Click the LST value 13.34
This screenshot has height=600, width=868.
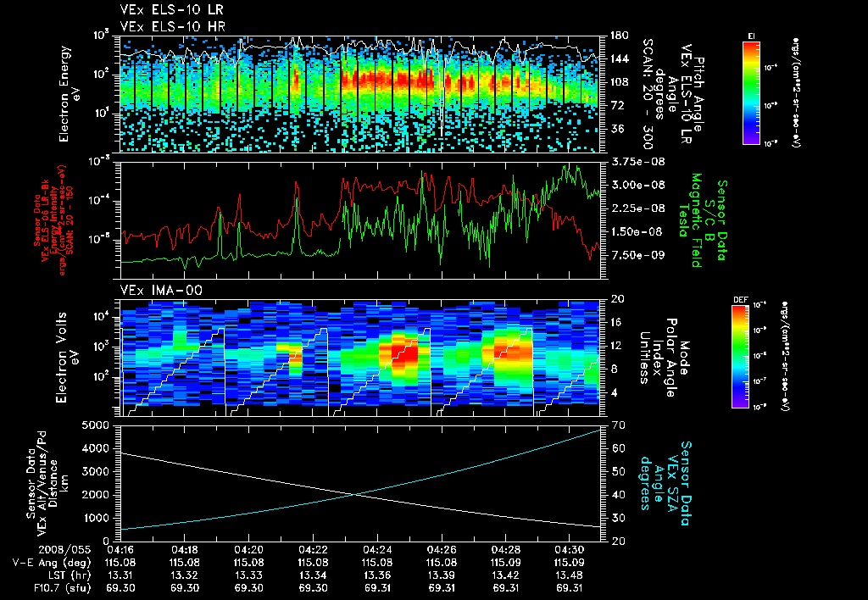313,575
